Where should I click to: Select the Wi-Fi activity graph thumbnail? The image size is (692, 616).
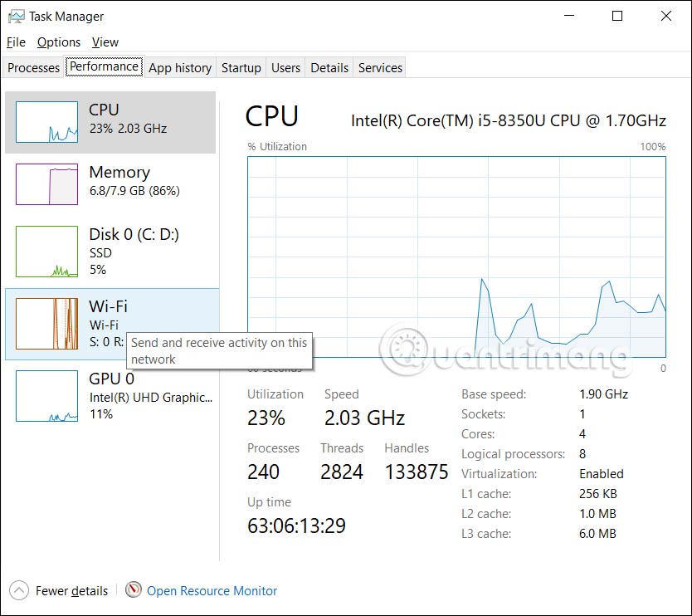(x=46, y=324)
